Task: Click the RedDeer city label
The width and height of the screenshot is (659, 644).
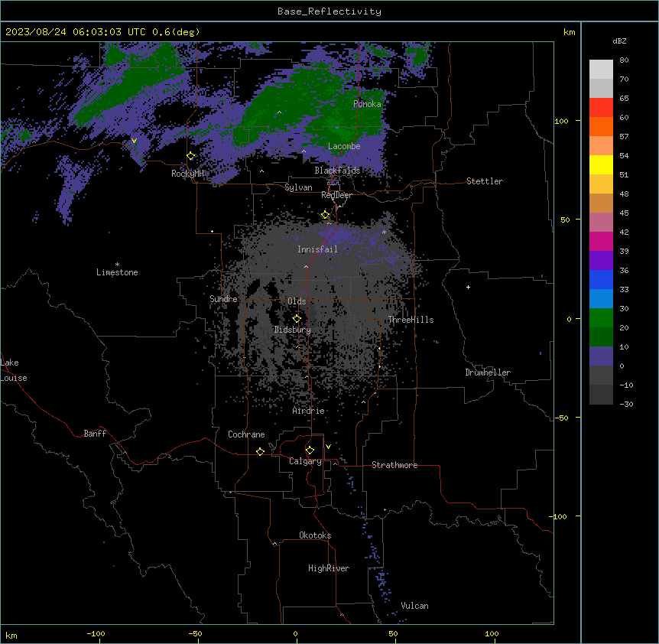Action: (x=336, y=195)
